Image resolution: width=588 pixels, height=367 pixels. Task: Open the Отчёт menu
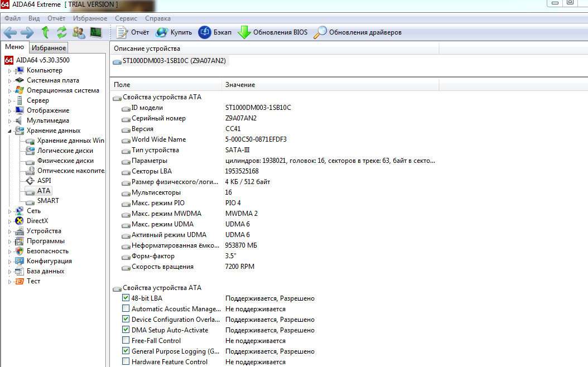(56, 18)
